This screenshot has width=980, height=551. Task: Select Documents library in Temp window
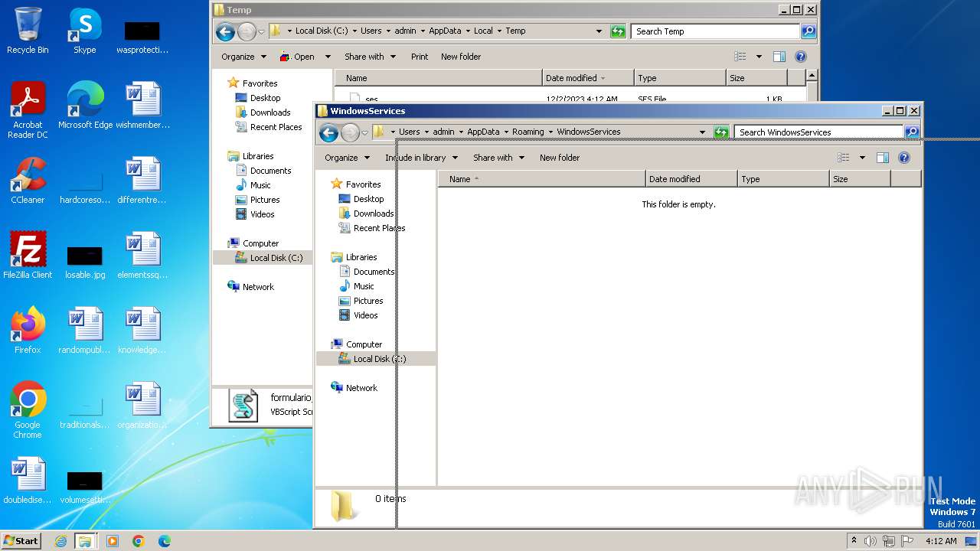270,171
